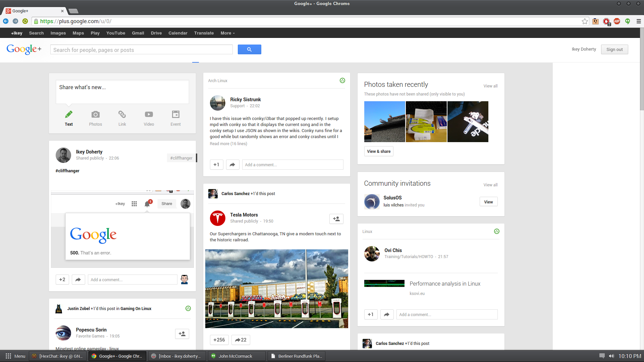644x362 pixels.
Task: Click the page vertical scrollbar
Action: click(x=642, y=69)
